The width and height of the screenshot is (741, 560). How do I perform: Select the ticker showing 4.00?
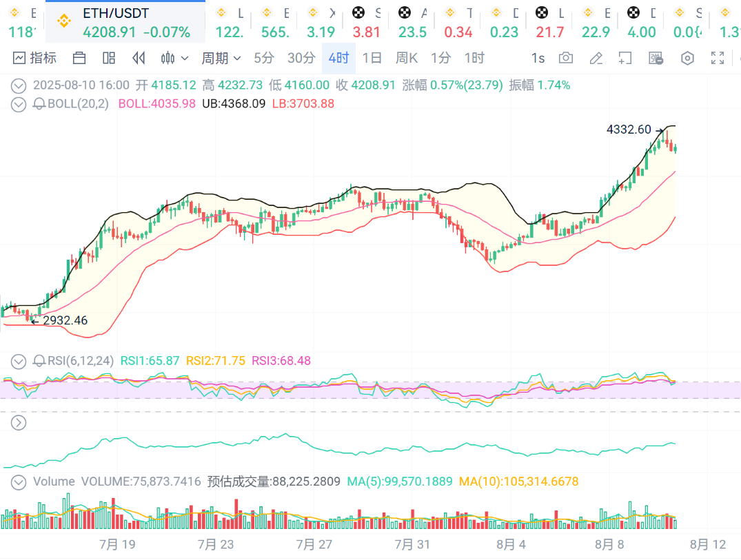click(641, 23)
